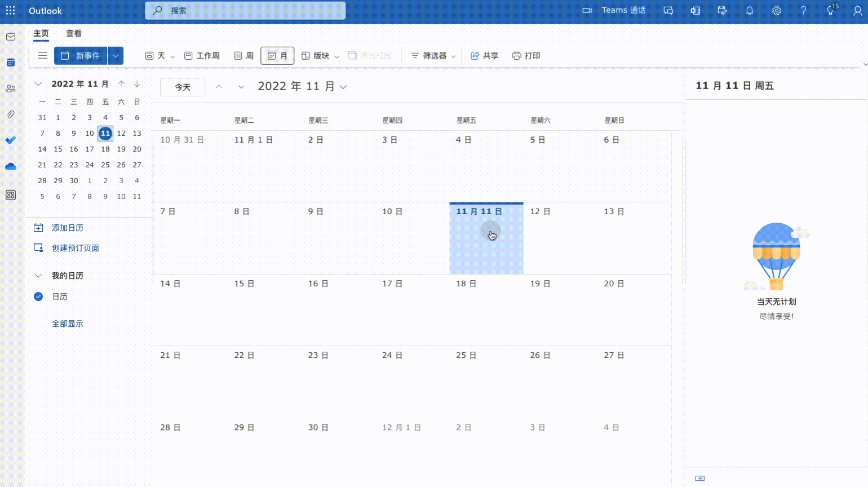Collapse the right agenda pane icon

pos(700,479)
